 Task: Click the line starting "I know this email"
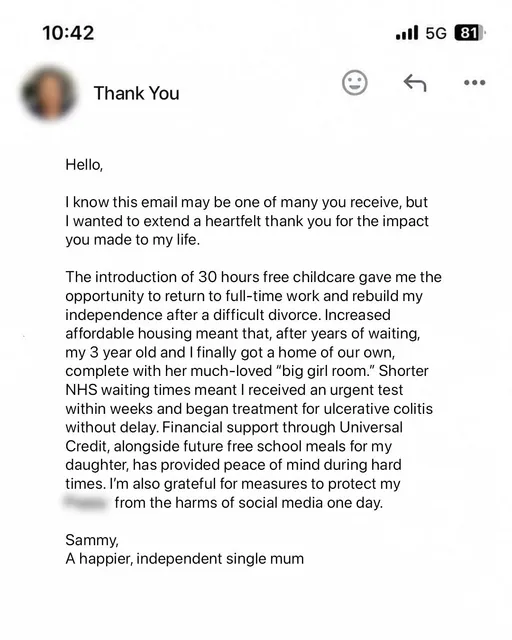(246, 202)
